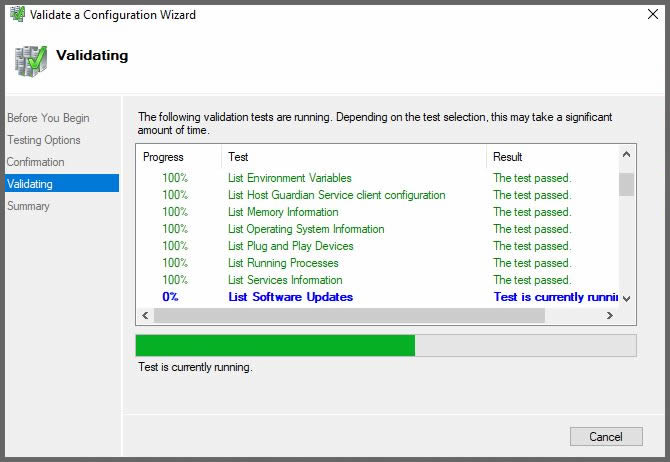Select the List Plug and Play Devices row
This screenshot has width=670, height=462.
[x=290, y=246]
